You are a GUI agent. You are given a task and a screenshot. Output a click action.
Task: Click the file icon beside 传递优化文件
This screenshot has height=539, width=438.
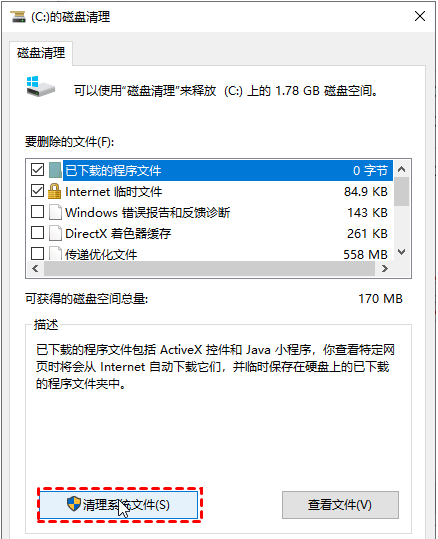[55, 254]
